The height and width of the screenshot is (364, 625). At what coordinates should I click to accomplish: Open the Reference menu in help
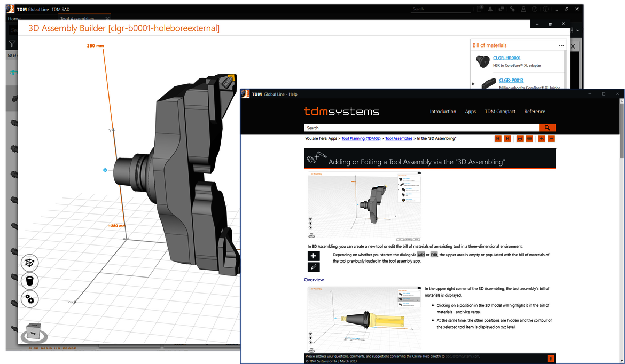pyautogui.click(x=534, y=112)
